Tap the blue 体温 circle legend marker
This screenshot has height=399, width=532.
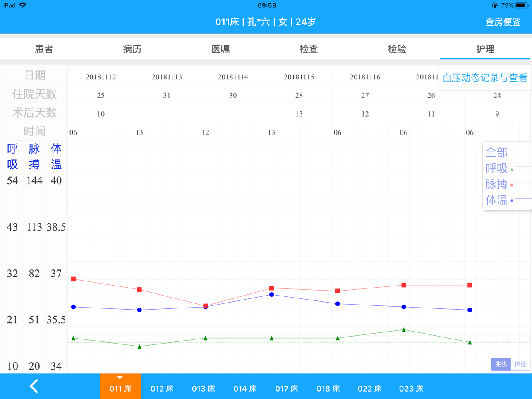(512, 201)
